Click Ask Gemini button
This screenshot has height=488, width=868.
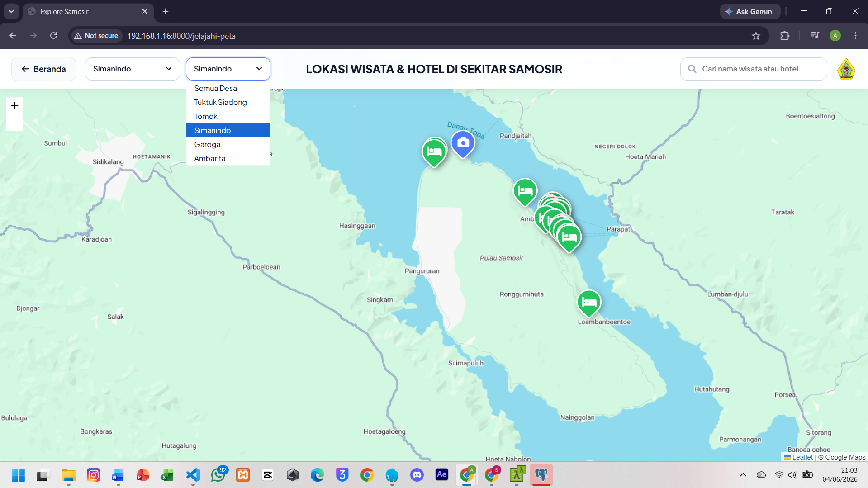point(750,11)
